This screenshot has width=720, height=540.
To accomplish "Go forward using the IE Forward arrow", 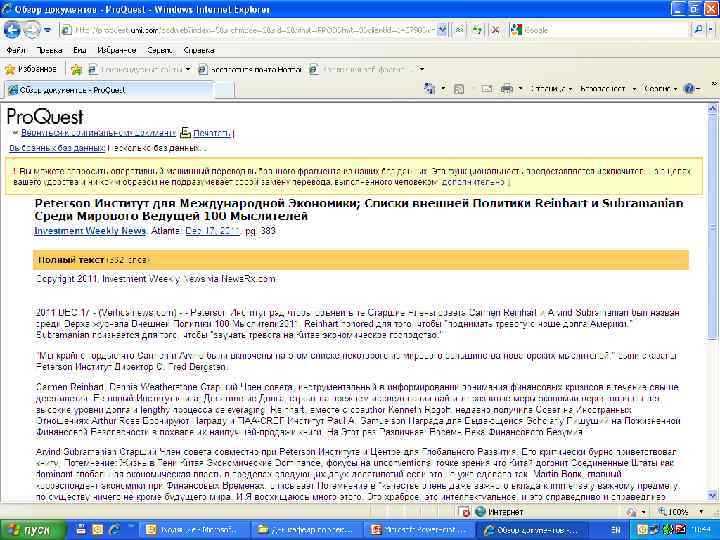I will pos(31,30).
